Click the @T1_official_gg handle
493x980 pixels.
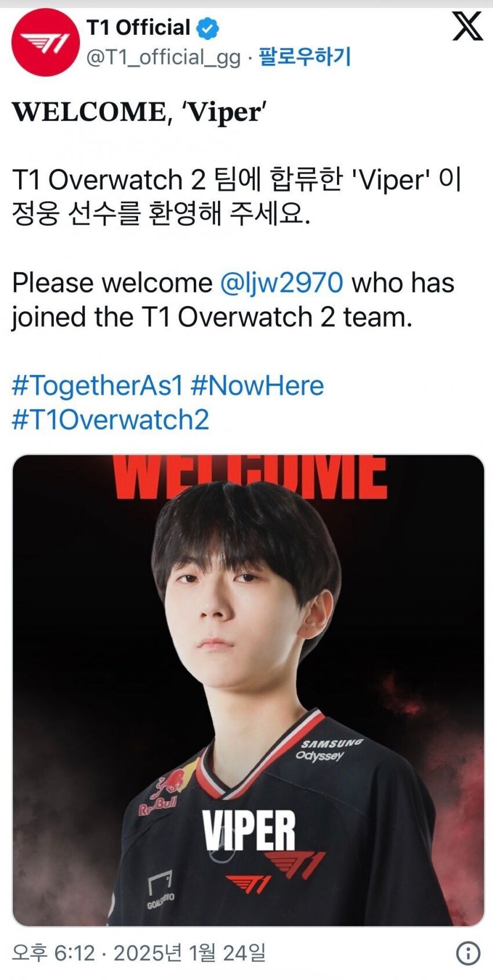tap(163, 57)
